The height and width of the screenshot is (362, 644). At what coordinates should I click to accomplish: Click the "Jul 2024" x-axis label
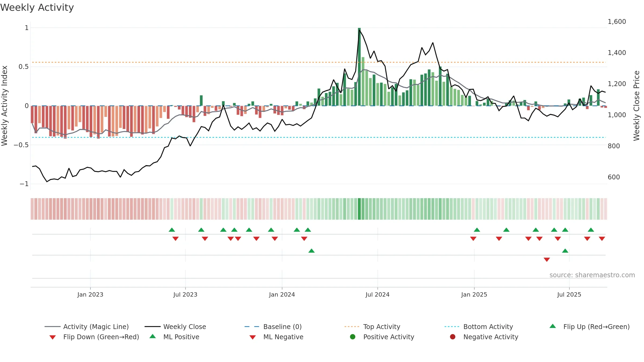point(378,294)
